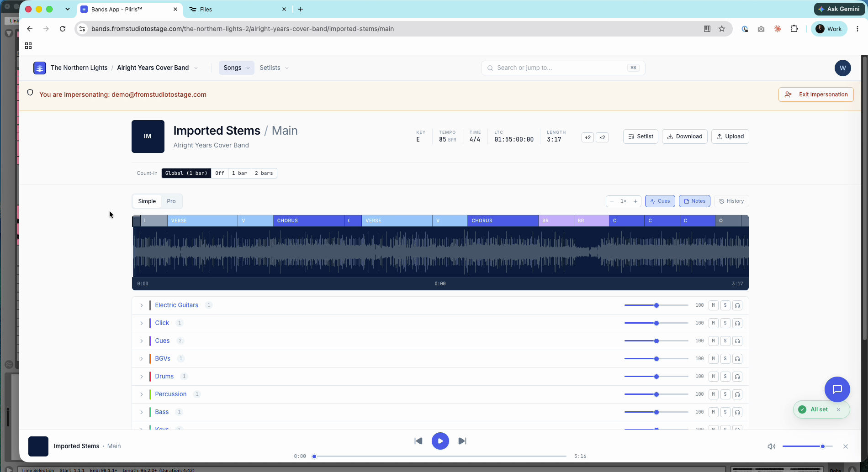Click the Setlist button

[640, 136]
